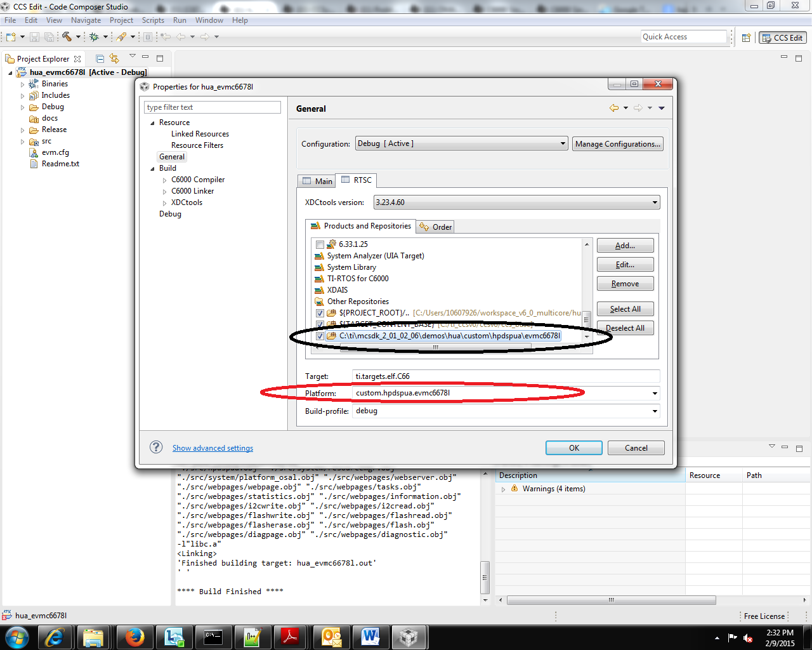
Task: Click the type filter text field
Action: [212, 107]
